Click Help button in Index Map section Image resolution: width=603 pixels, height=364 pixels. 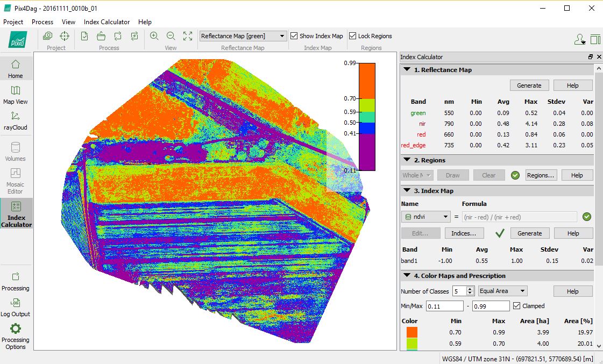573,233
